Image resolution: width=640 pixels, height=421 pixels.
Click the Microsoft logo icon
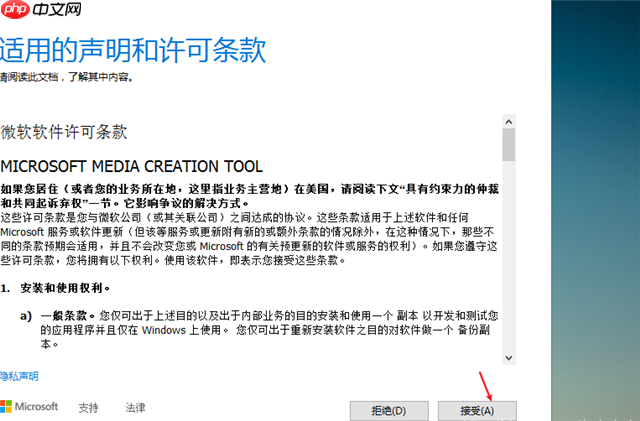(6, 407)
